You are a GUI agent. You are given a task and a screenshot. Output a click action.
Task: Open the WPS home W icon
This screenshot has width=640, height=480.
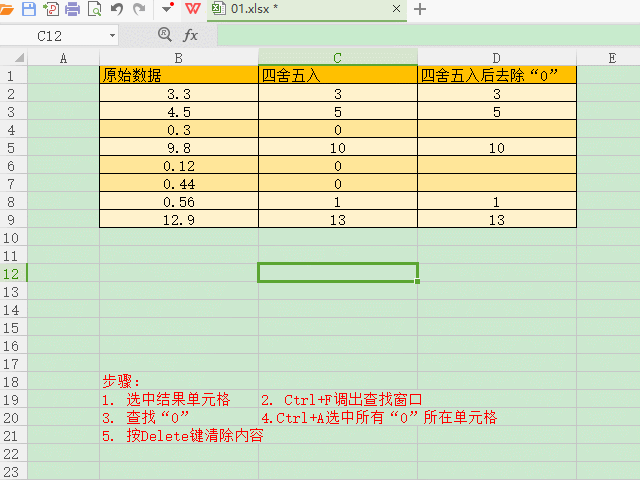point(193,9)
